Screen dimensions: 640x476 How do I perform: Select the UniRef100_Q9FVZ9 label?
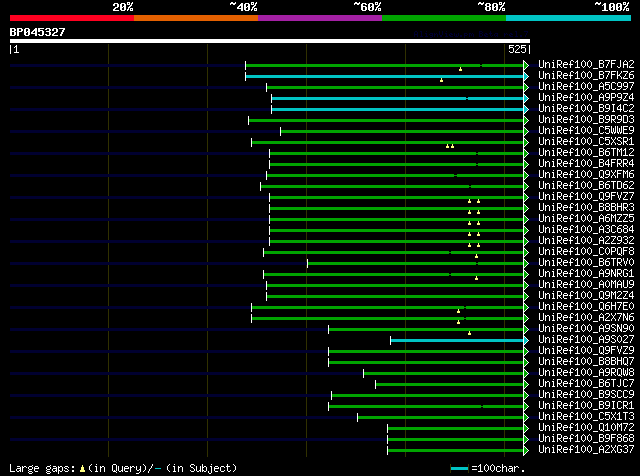point(586,351)
